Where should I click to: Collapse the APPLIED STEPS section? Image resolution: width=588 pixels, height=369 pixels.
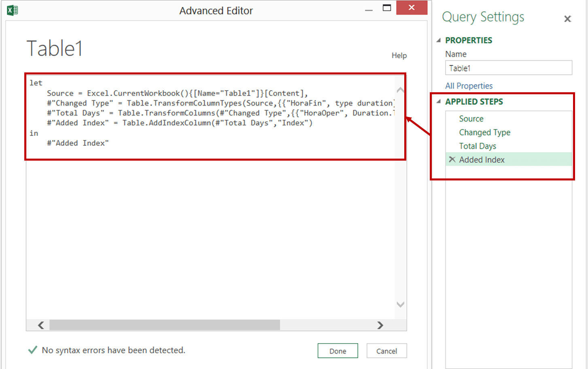(439, 102)
